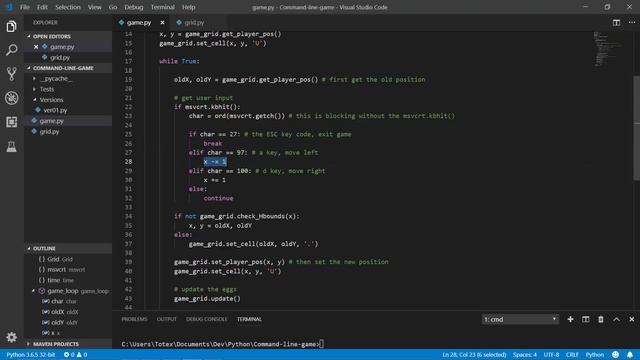Split the editor to the right
The image size is (640, 360).
click(x=616, y=22)
